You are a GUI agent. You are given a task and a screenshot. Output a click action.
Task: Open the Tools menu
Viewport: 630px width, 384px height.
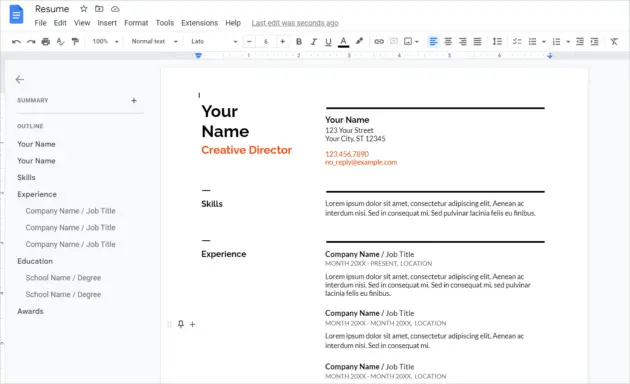pyautogui.click(x=165, y=23)
